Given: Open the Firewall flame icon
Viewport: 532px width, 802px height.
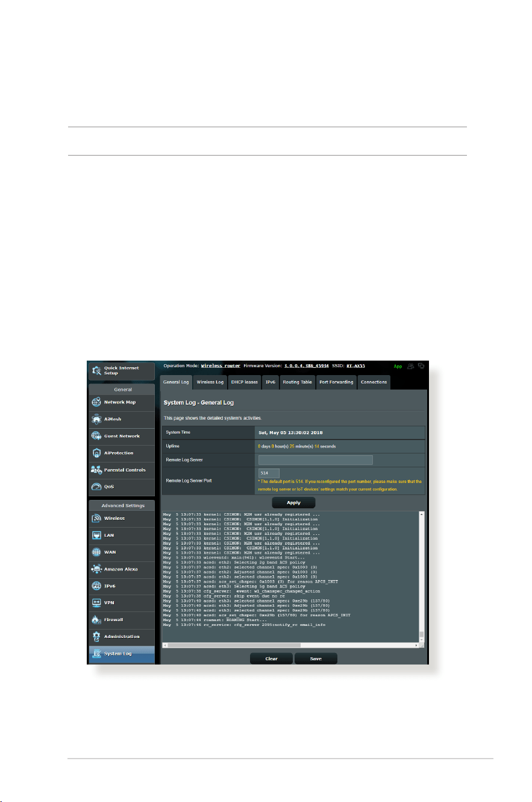Looking at the screenshot, I should point(96,619).
